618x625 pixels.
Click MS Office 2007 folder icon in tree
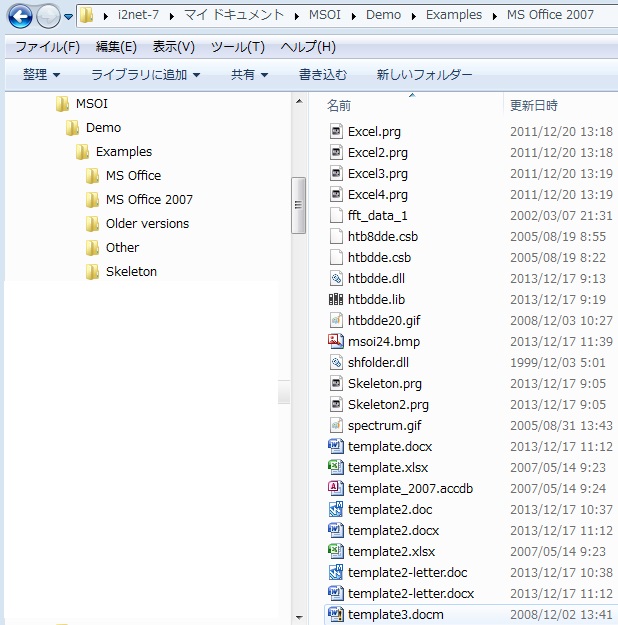click(93, 200)
